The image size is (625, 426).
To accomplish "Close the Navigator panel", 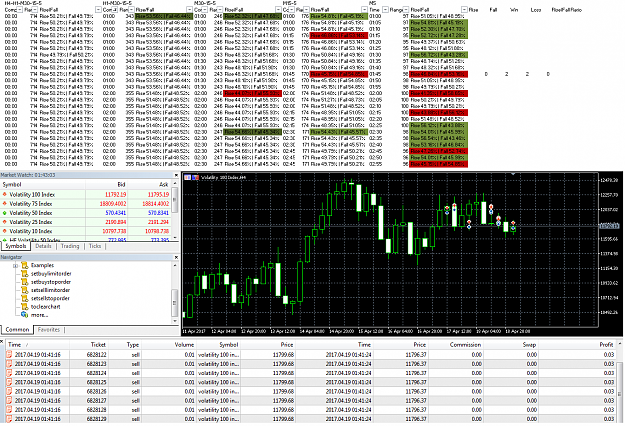I will (x=176, y=257).
